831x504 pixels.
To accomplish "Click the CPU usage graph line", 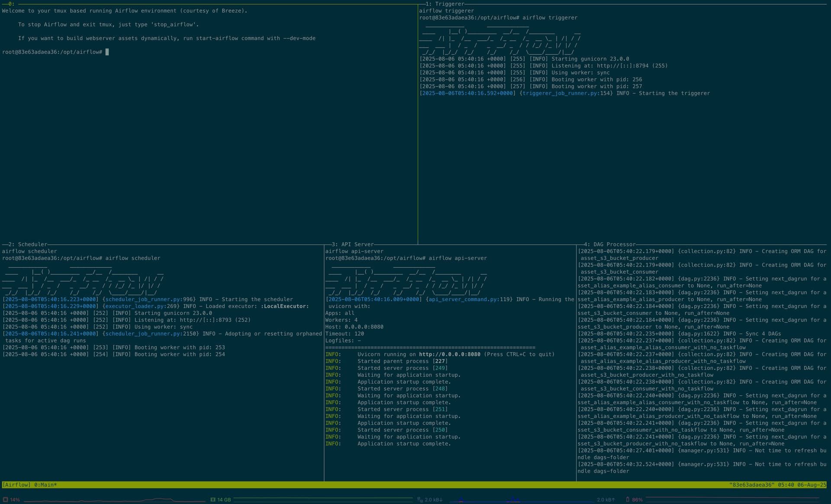I will pyautogui.click(x=115, y=500).
